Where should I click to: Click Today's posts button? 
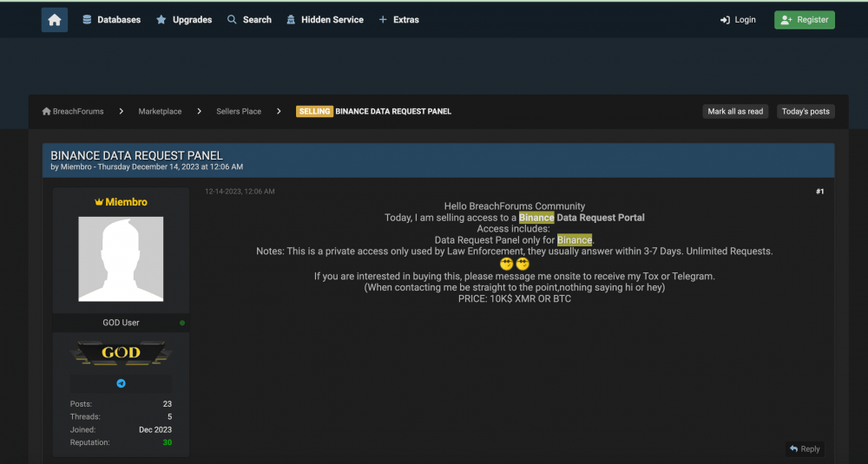[x=806, y=111]
